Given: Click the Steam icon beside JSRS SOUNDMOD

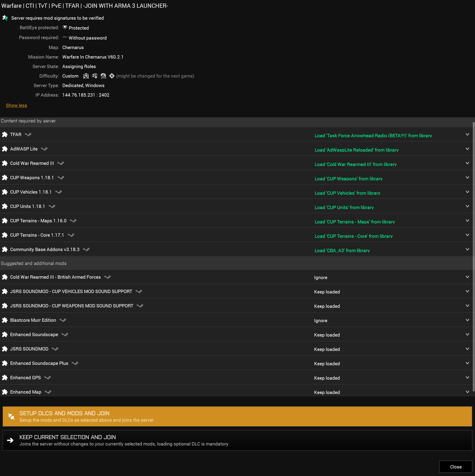Looking at the screenshot, I should [55, 349].
